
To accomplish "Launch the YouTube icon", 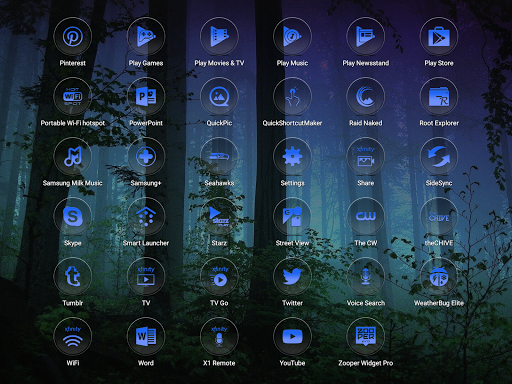I will pyautogui.click(x=292, y=336).
